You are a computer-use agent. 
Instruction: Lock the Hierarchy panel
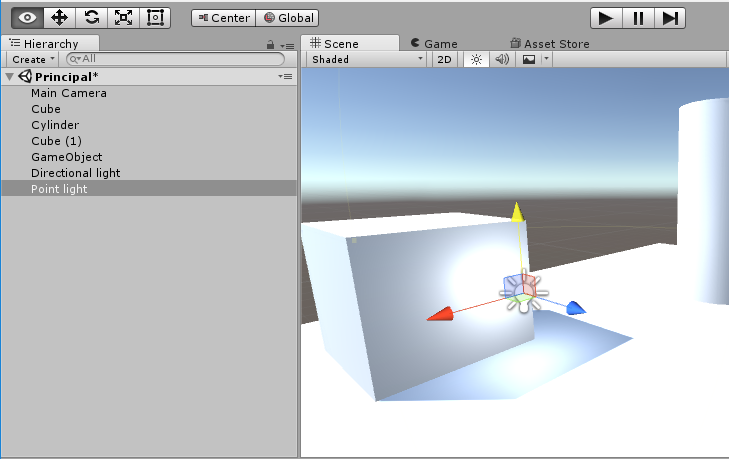[x=271, y=45]
